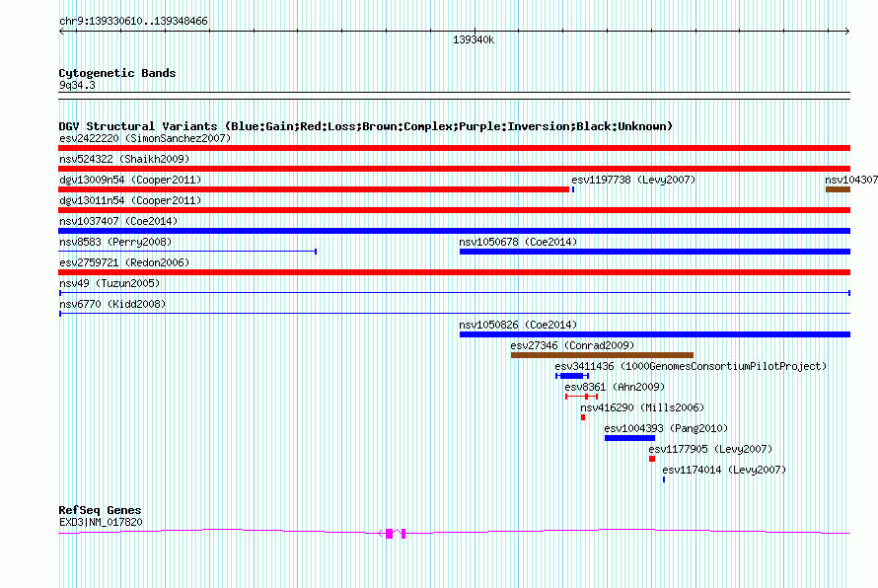Click the EXD3 gene magenta exon block
The width and height of the screenshot is (878, 588).
(x=389, y=534)
